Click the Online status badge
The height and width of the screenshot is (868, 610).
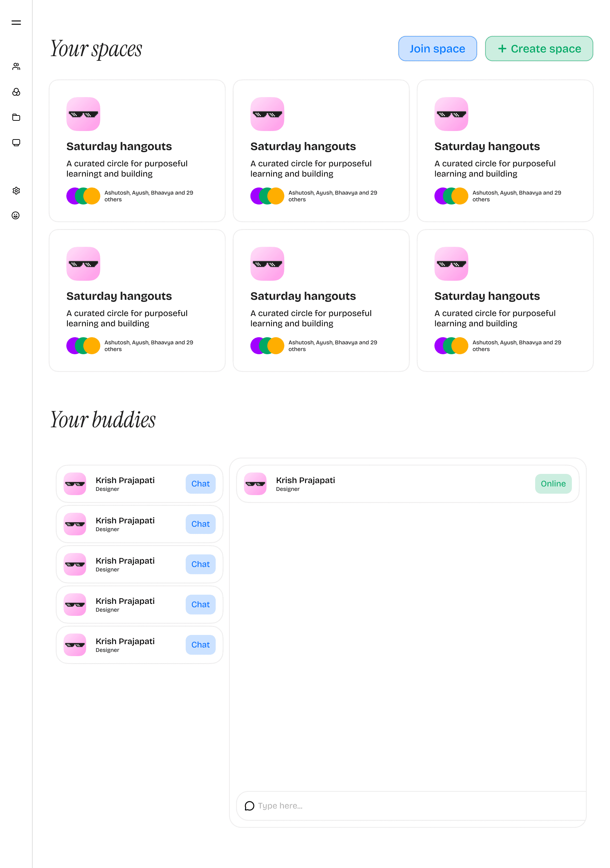click(x=553, y=483)
